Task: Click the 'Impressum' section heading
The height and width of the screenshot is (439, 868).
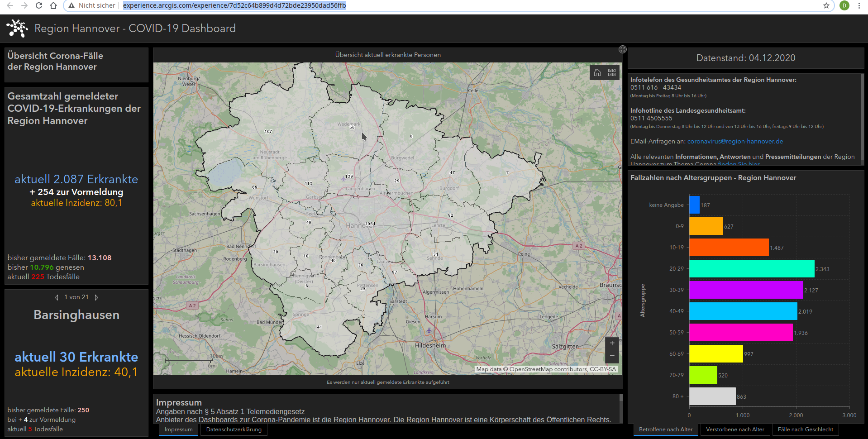Action: point(179,402)
